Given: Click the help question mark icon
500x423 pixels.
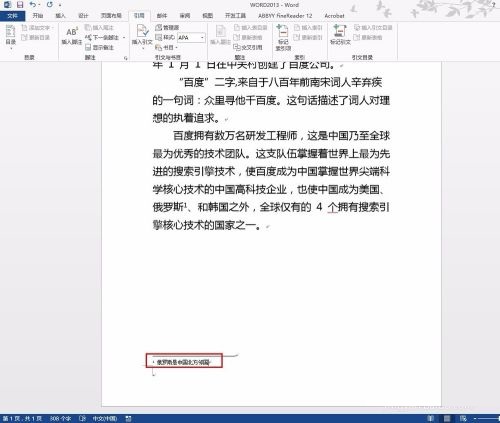Looking at the screenshot, I should coord(494,5).
